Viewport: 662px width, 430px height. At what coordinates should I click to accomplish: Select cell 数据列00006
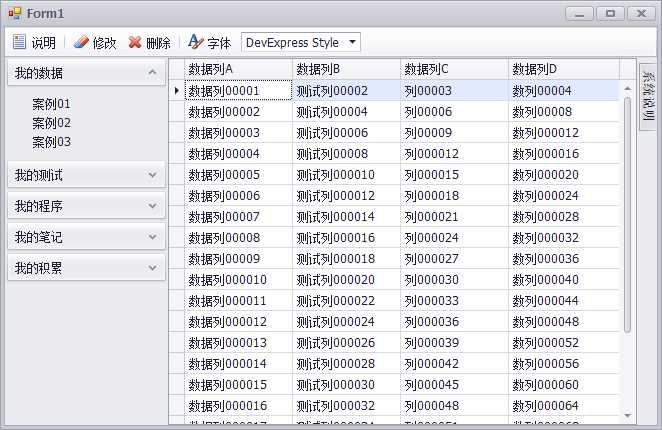point(238,196)
